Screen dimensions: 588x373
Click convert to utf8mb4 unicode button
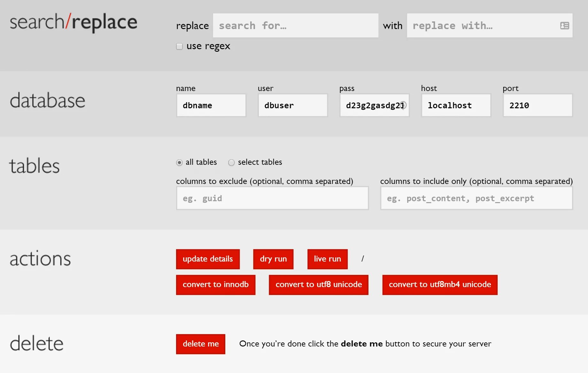click(x=440, y=285)
